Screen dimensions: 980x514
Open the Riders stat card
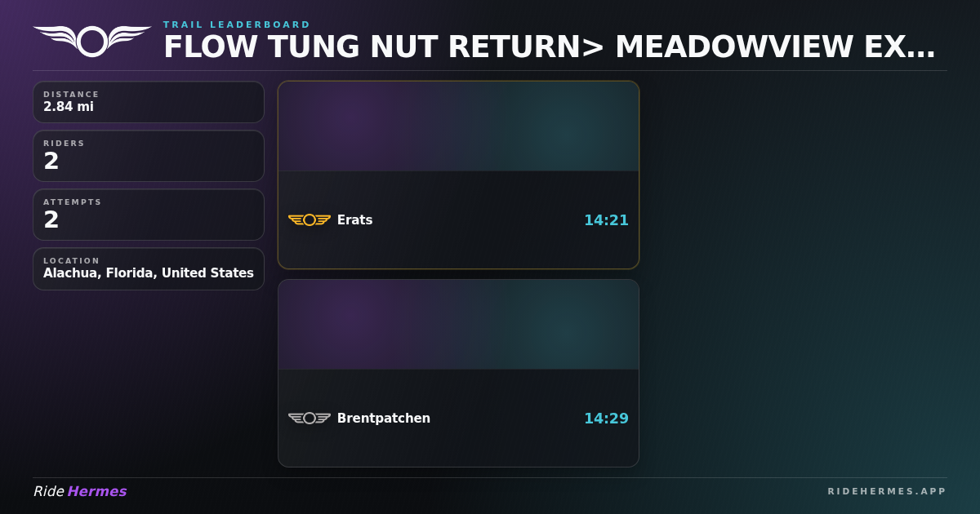(x=149, y=156)
